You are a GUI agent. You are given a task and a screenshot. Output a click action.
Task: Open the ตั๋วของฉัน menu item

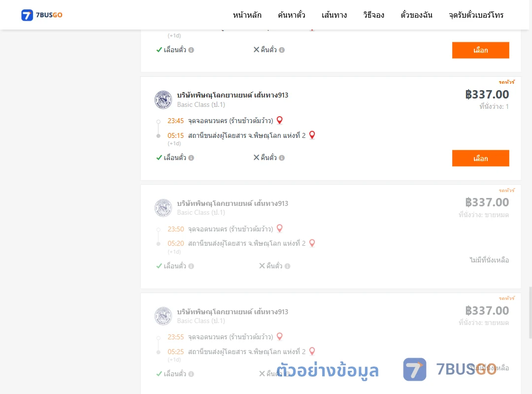point(416,15)
